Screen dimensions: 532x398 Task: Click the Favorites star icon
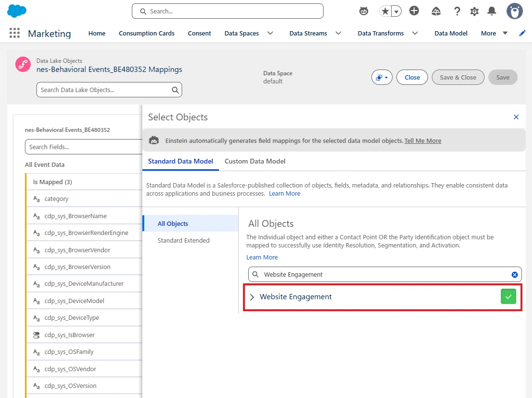385,11
